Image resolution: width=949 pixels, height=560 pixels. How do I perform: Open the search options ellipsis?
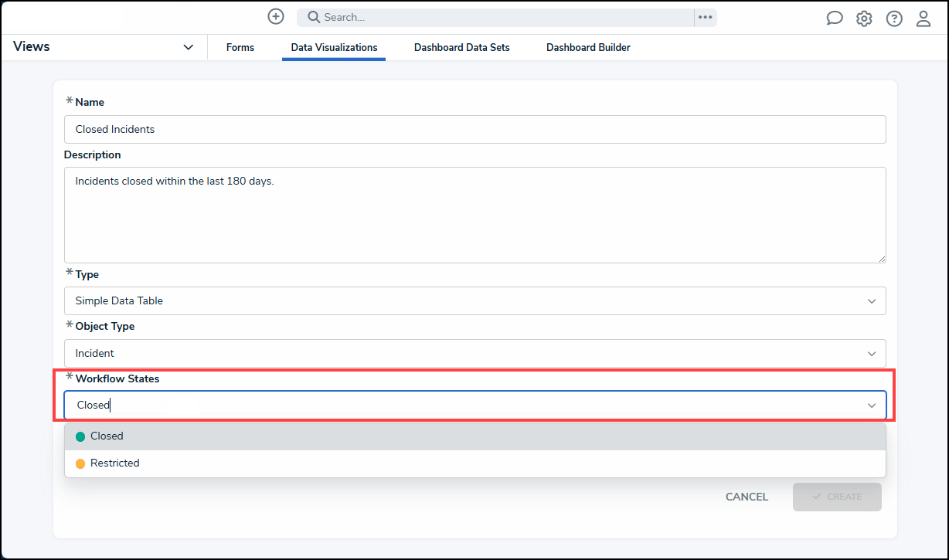click(706, 17)
